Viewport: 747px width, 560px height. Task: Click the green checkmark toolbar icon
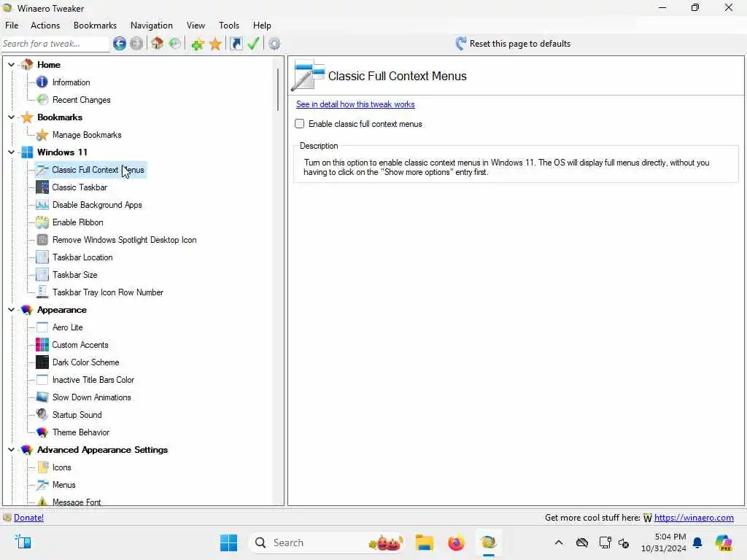click(x=253, y=44)
